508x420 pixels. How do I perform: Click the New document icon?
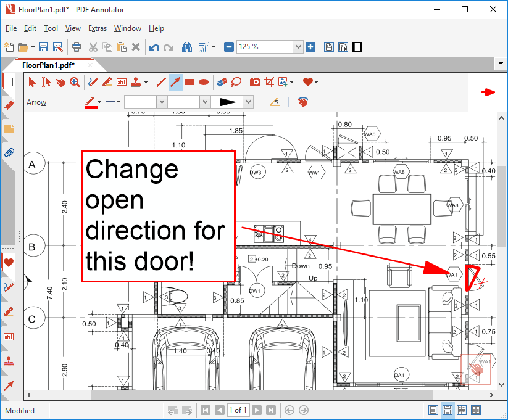click(9, 47)
